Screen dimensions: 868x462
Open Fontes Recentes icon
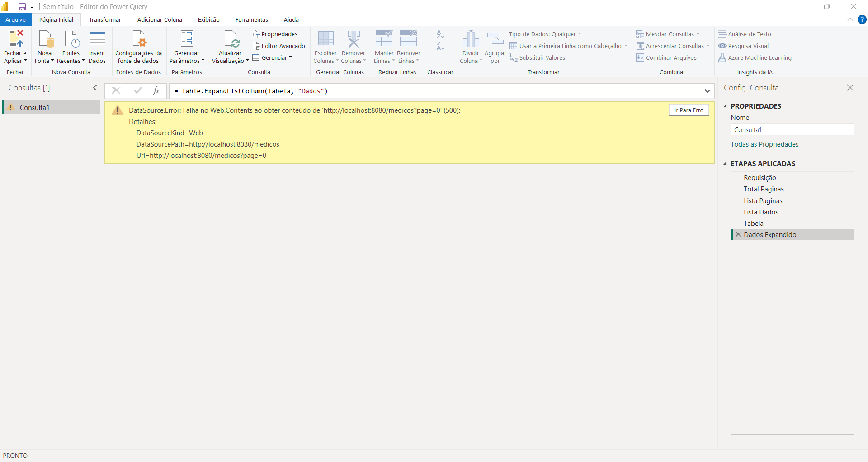tap(71, 39)
